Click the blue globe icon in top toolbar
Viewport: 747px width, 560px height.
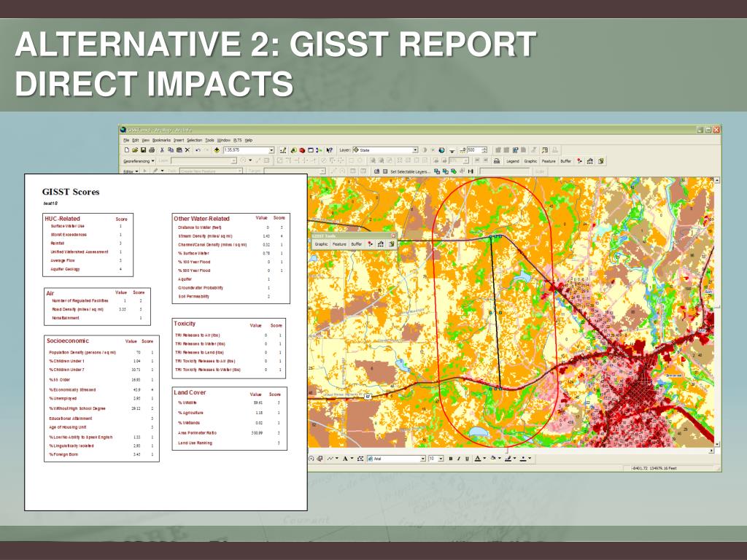pyautogui.click(x=441, y=150)
